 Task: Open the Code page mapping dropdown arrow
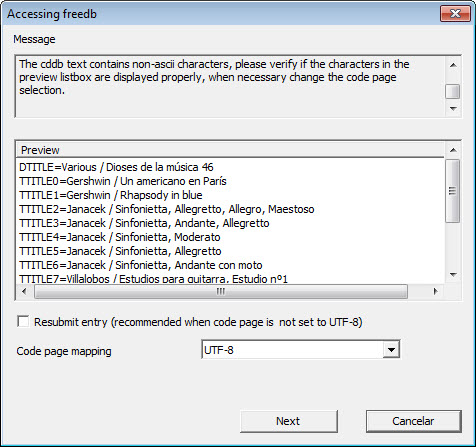tap(391, 350)
